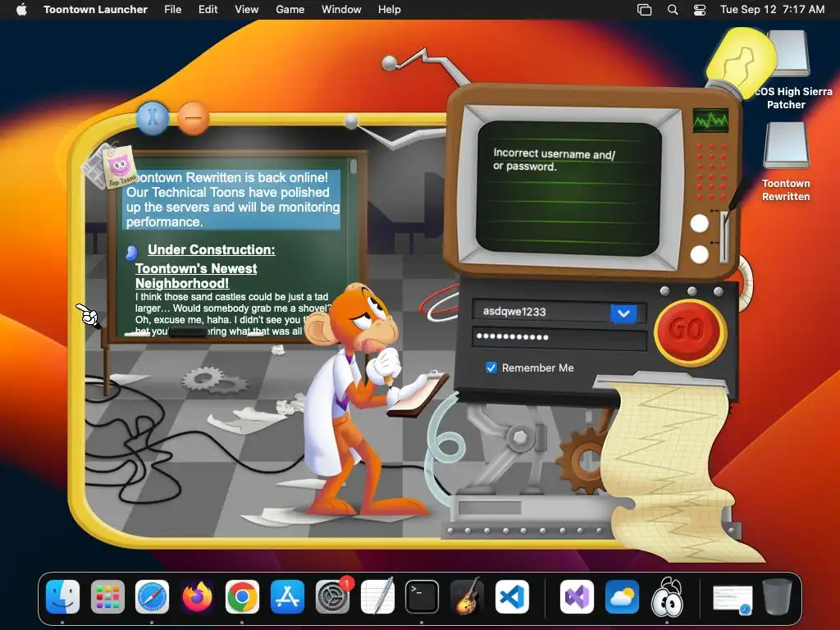Click the green waveform monitor on the TV
840x630 pixels.
click(711, 121)
